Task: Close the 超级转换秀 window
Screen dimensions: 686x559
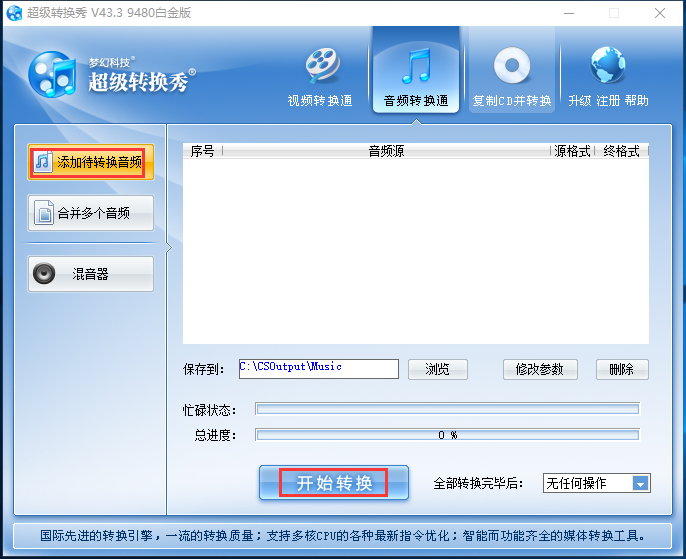Action: click(x=660, y=13)
